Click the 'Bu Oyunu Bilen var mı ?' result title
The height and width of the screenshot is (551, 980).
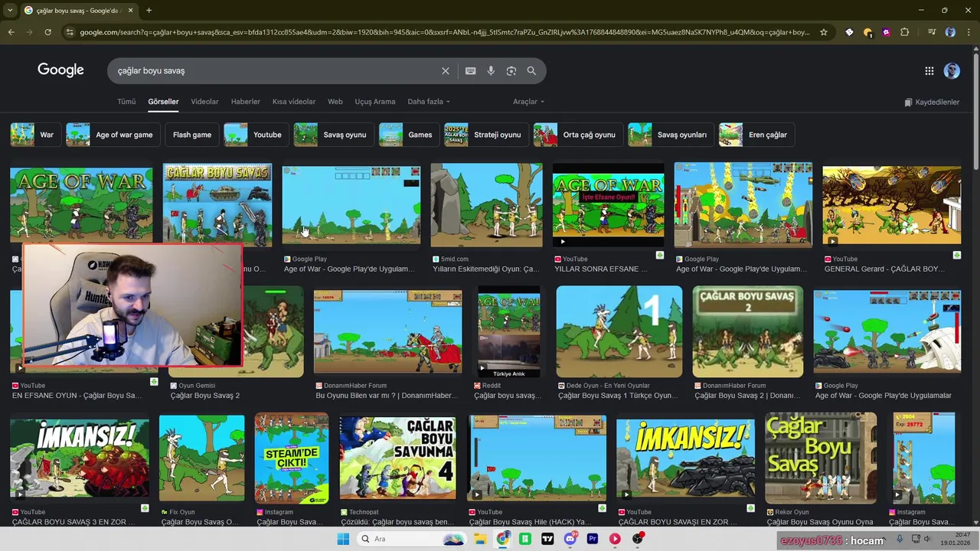coord(385,396)
